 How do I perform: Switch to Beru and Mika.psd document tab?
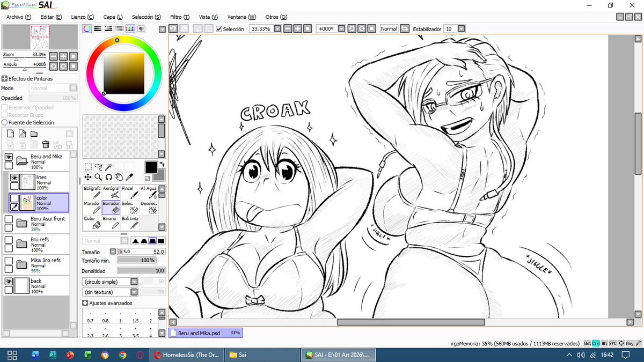click(206, 333)
